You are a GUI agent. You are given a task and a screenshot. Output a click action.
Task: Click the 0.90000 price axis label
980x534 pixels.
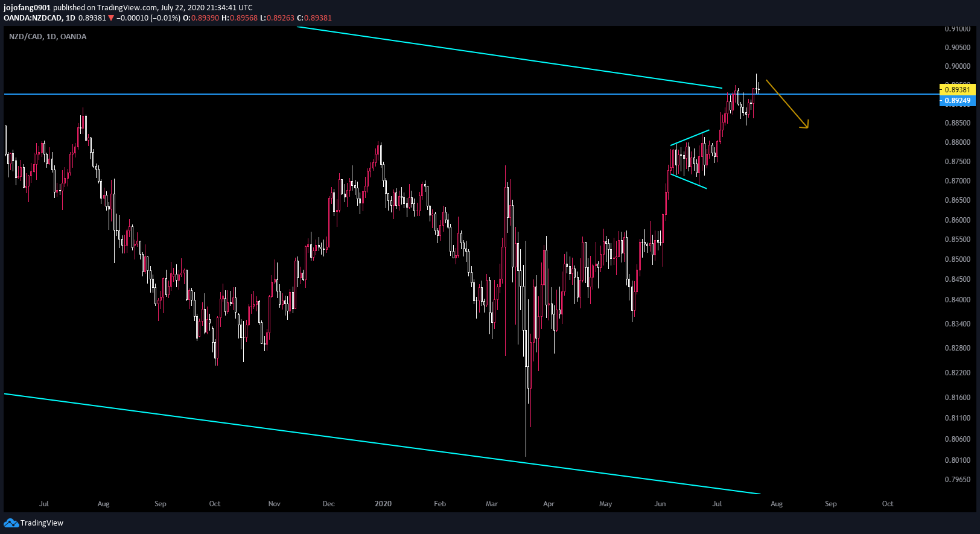coord(958,66)
